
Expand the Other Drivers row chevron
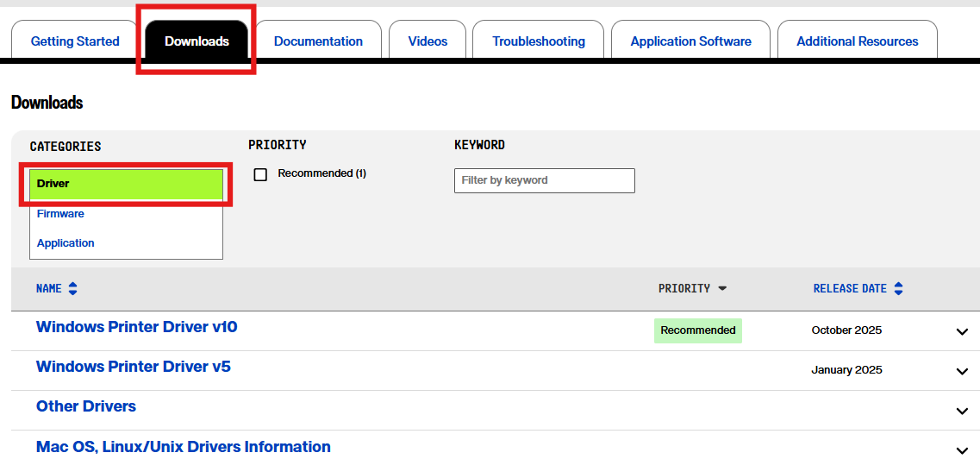pyautogui.click(x=962, y=411)
